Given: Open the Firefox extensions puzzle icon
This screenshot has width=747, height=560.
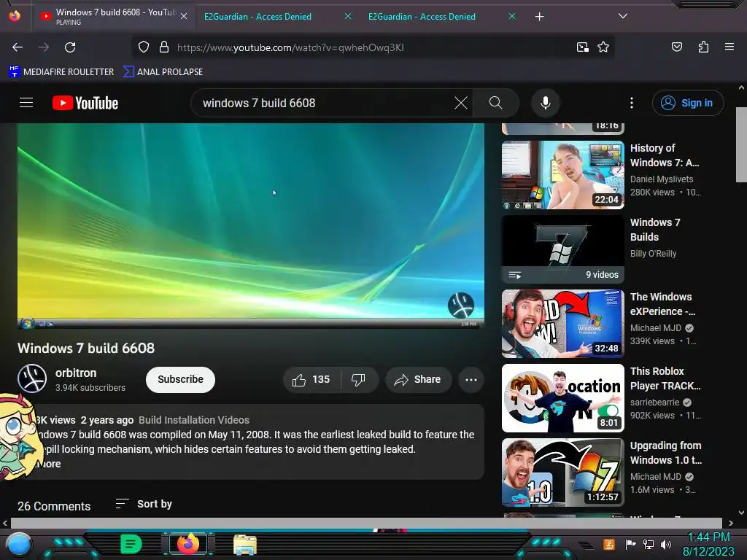Looking at the screenshot, I should point(703,47).
